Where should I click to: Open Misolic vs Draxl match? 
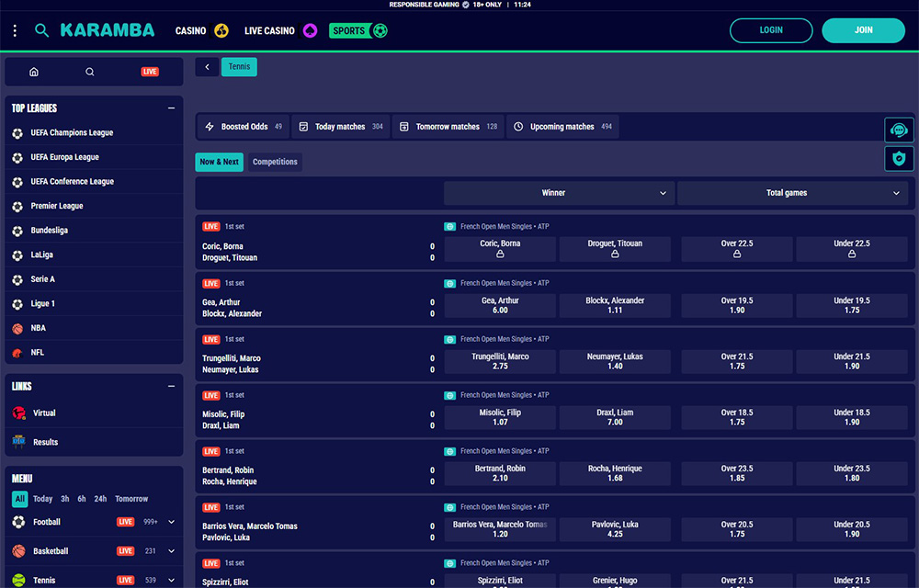[318, 420]
